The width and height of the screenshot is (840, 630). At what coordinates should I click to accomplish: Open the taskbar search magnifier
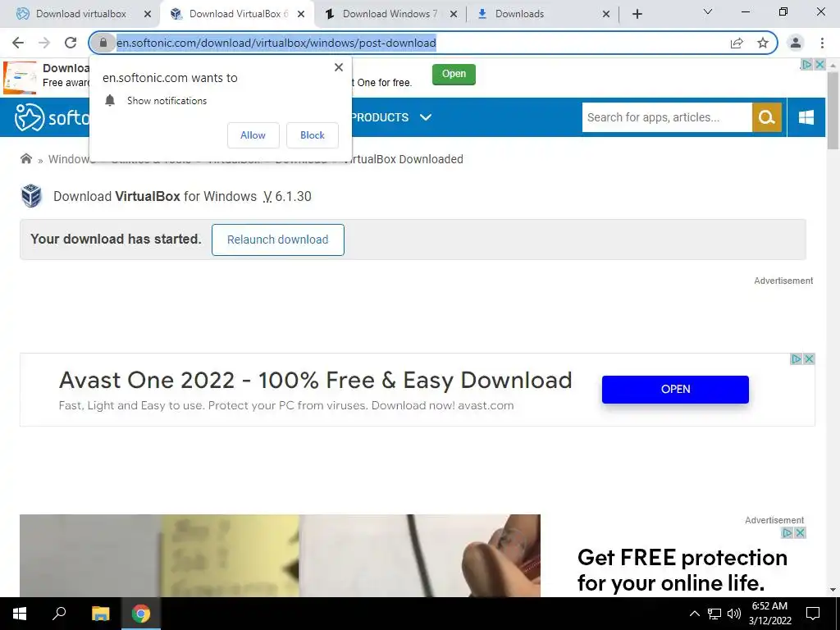point(59,614)
